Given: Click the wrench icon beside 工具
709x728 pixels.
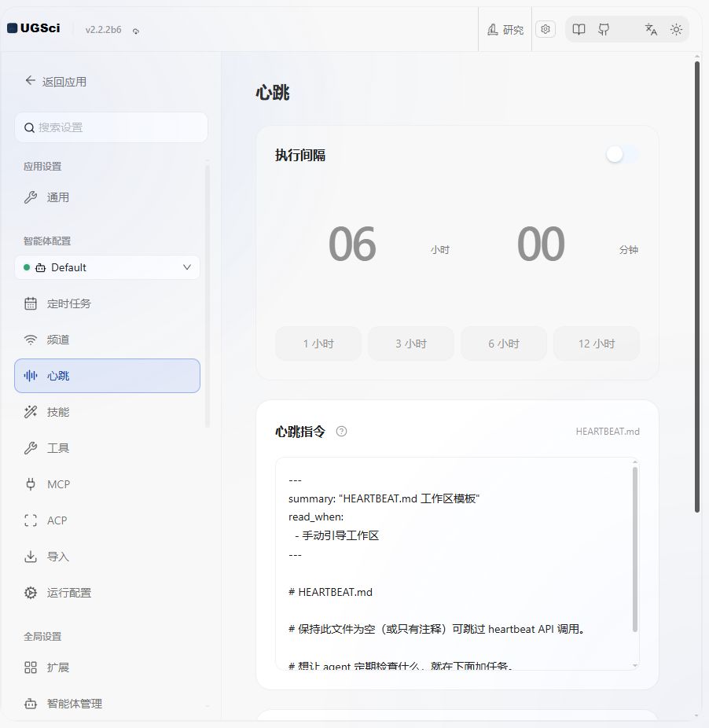Looking at the screenshot, I should pyautogui.click(x=31, y=448).
